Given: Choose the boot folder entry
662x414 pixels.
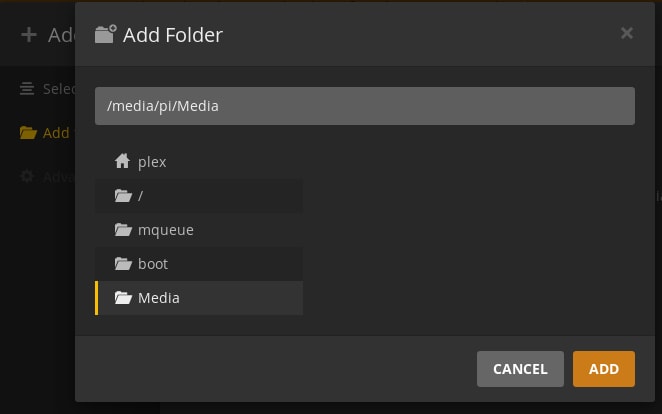Looking at the screenshot, I should [199, 264].
